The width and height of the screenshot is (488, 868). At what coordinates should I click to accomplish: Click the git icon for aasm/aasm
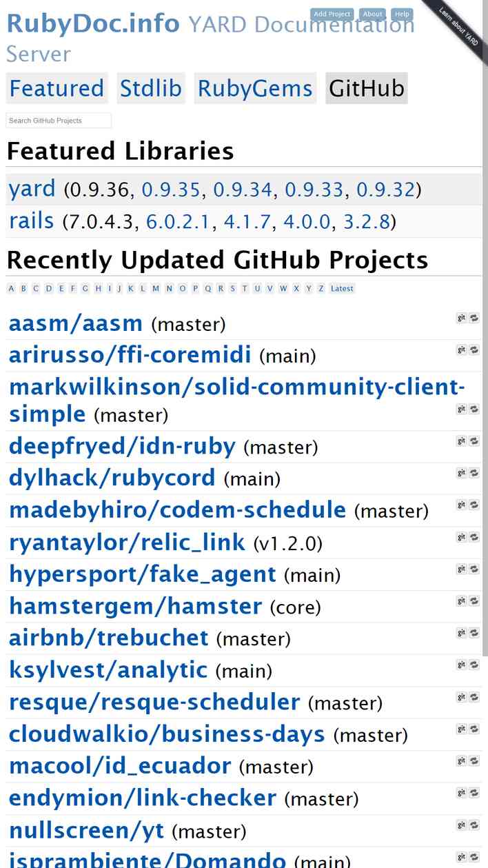(x=462, y=318)
